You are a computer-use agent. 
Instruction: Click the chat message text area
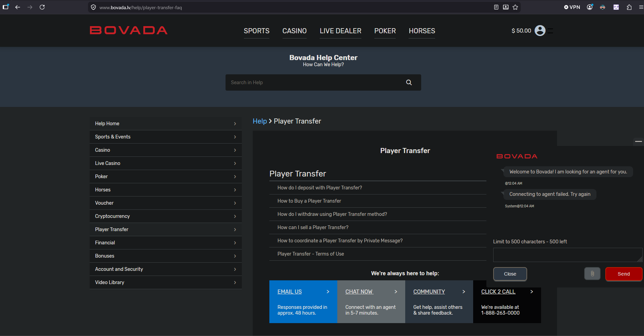(568, 255)
